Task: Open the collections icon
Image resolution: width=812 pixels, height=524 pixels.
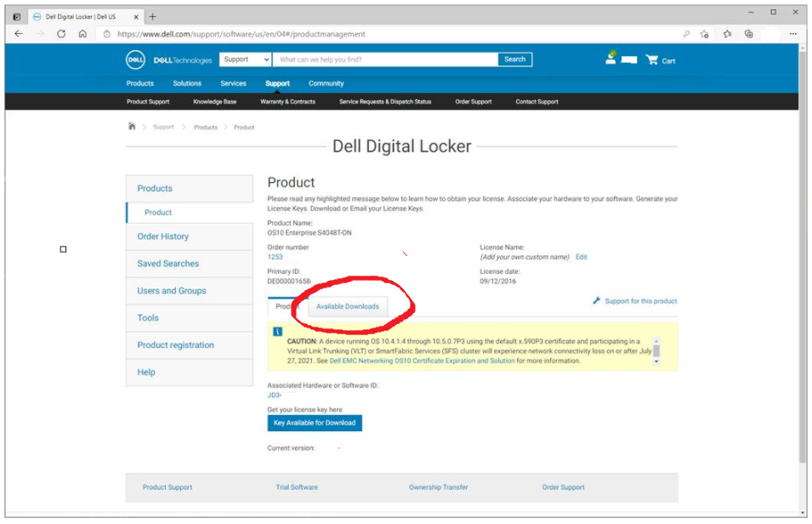Action: tap(749, 34)
